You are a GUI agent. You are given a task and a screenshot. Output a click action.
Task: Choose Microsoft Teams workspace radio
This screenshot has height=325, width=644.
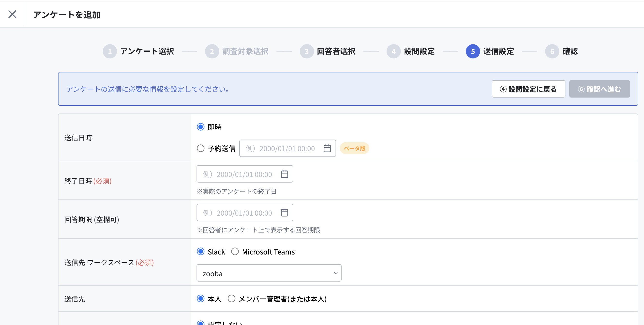click(x=235, y=251)
